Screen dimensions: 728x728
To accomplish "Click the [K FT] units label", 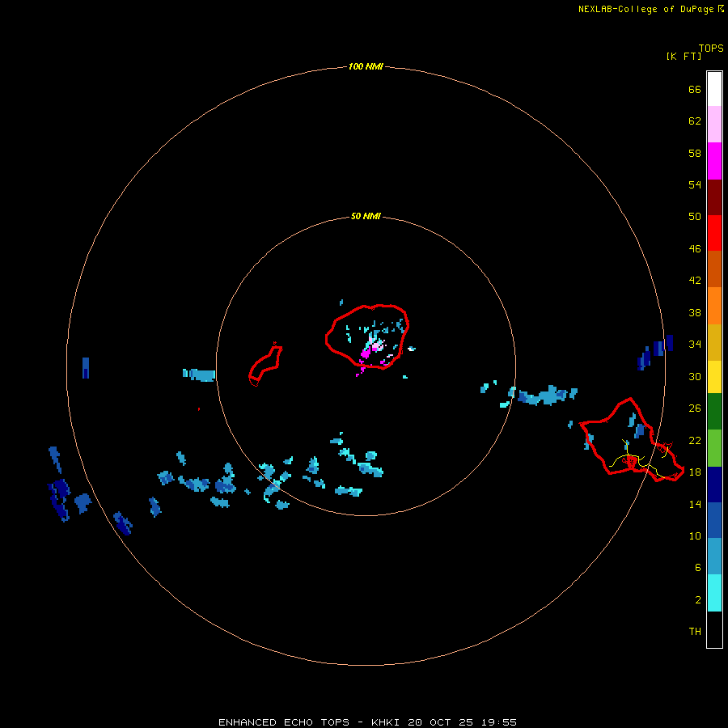I will [x=684, y=56].
